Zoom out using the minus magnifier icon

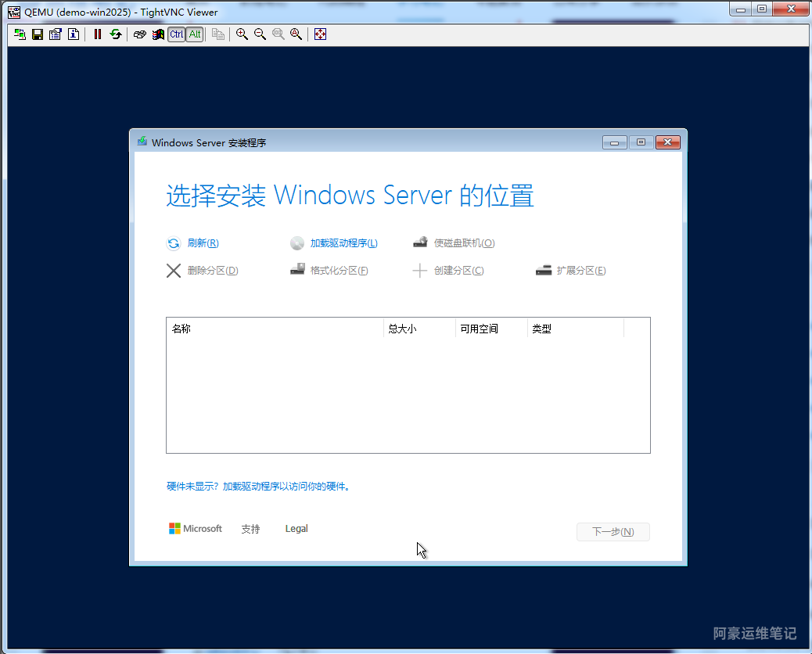260,34
